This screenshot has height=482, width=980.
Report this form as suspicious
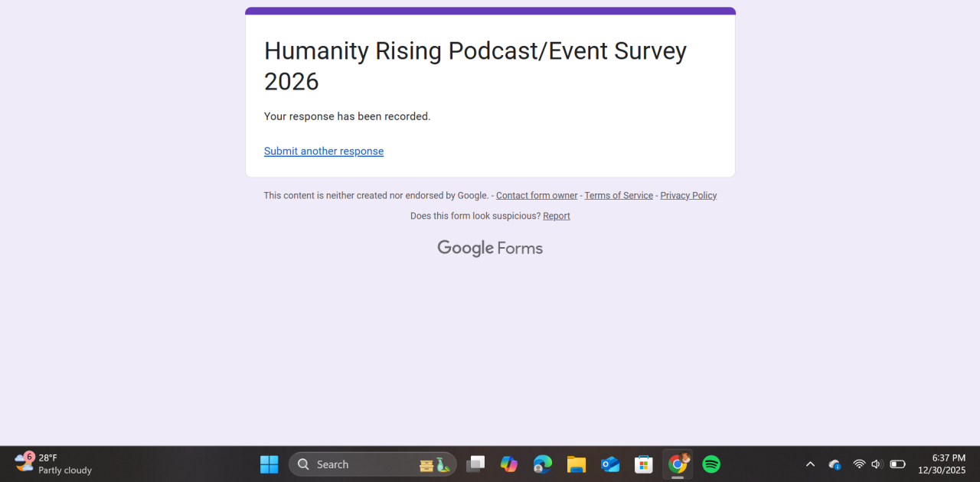[557, 217]
